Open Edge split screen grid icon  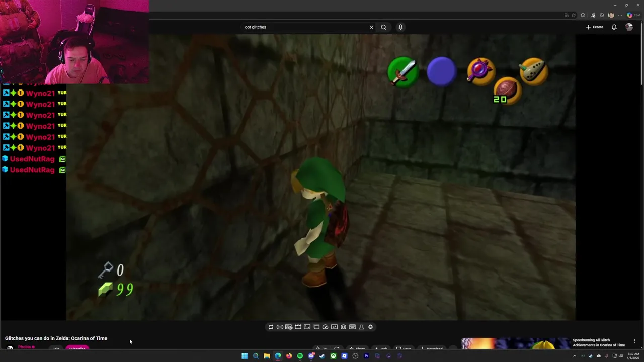click(567, 15)
